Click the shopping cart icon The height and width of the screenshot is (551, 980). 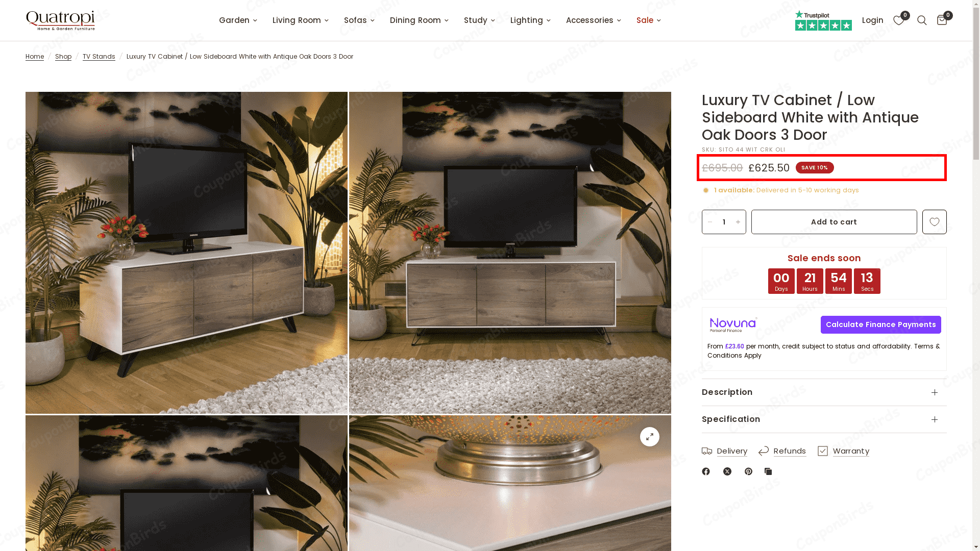[942, 20]
